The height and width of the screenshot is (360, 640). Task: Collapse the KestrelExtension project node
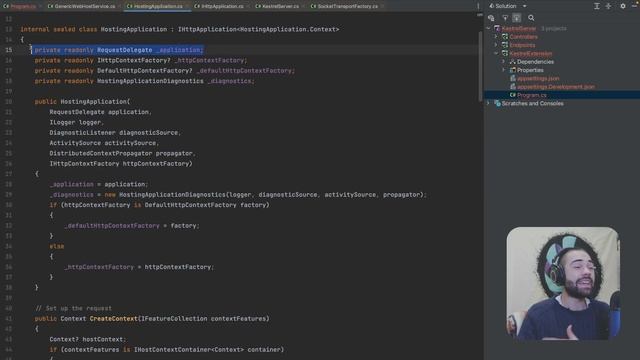(x=496, y=53)
